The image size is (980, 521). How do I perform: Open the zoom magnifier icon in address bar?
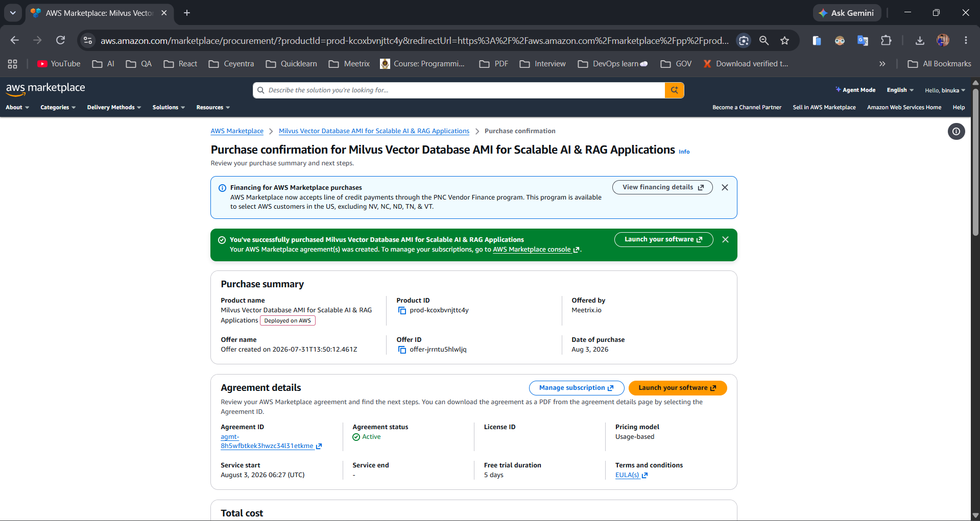764,40
